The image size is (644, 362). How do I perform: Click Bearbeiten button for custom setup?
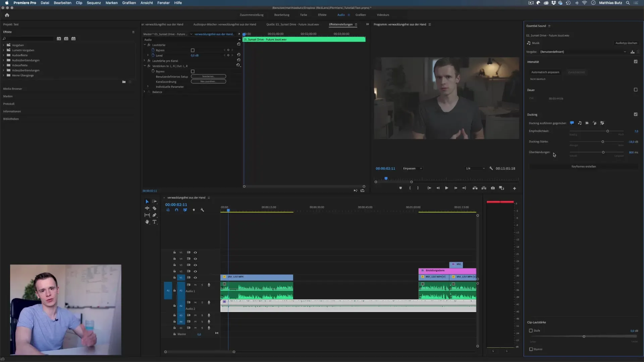click(208, 76)
